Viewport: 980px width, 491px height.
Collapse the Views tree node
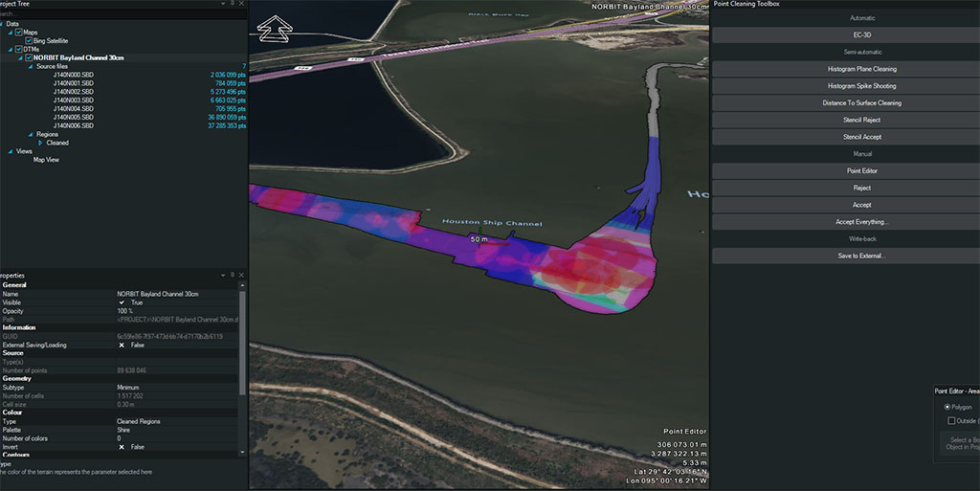click(x=9, y=151)
